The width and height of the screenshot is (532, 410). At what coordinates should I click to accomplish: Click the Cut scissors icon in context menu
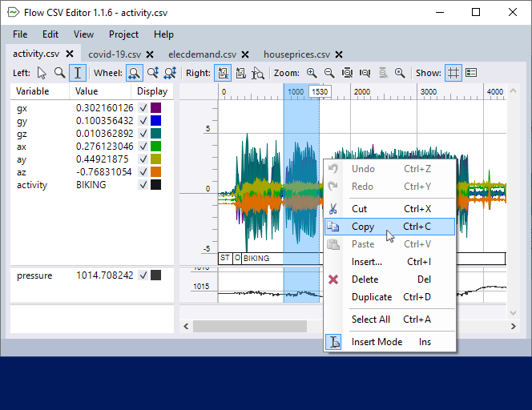[x=333, y=209]
